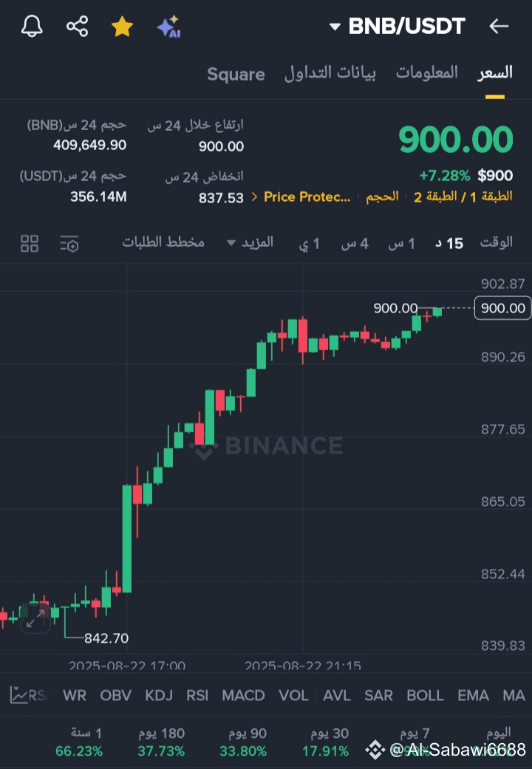Viewport: 532px width, 769px height.
Task: Open the مخطط الطلبات depth chart
Action: [x=163, y=242]
